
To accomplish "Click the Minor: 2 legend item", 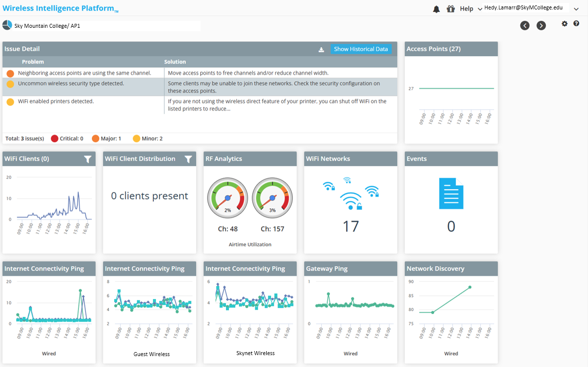I will point(148,139).
